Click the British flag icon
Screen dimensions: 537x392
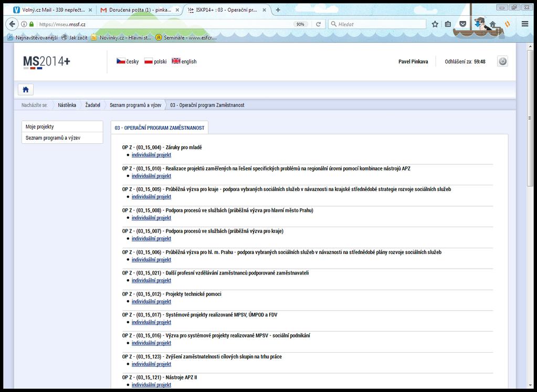pos(176,61)
